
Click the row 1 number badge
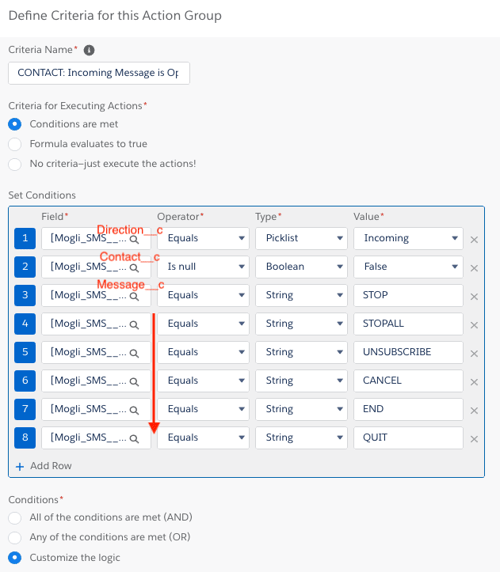(25, 238)
